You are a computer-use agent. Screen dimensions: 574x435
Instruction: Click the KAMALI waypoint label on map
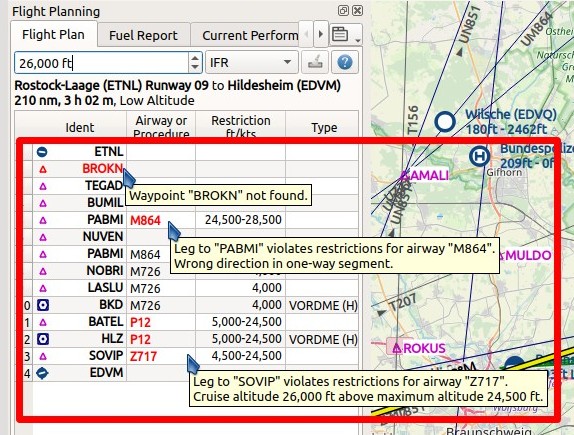(426, 175)
